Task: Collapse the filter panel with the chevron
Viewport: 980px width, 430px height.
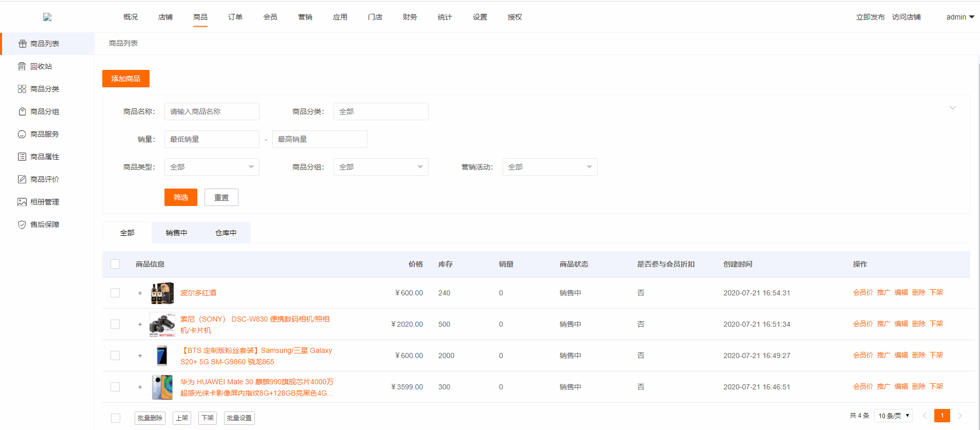Action: [952, 108]
